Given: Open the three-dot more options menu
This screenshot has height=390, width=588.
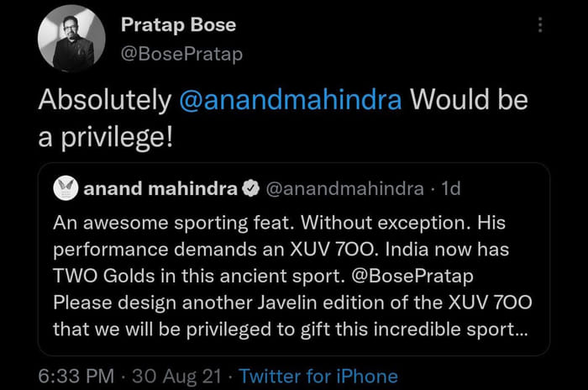Looking at the screenshot, I should (x=540, y=26).
